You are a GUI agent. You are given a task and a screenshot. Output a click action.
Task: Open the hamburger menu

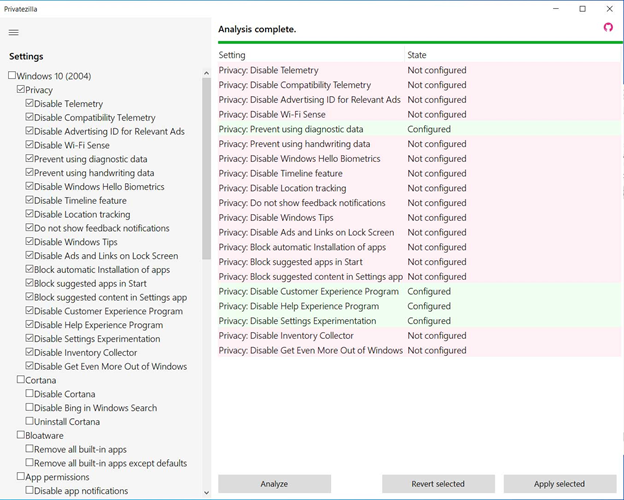[13, 32]
